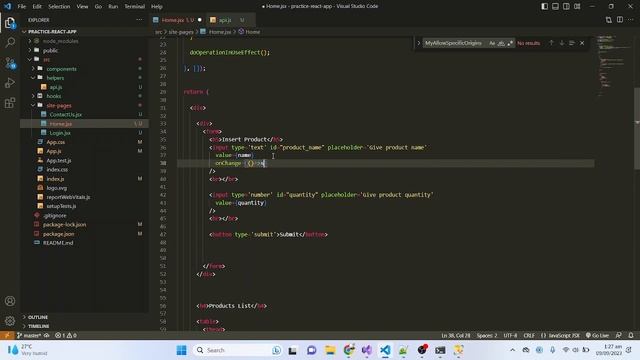Screen dimensions: 640x360
Task: Open Source Control view in activity bar
Action: (10, 63)
